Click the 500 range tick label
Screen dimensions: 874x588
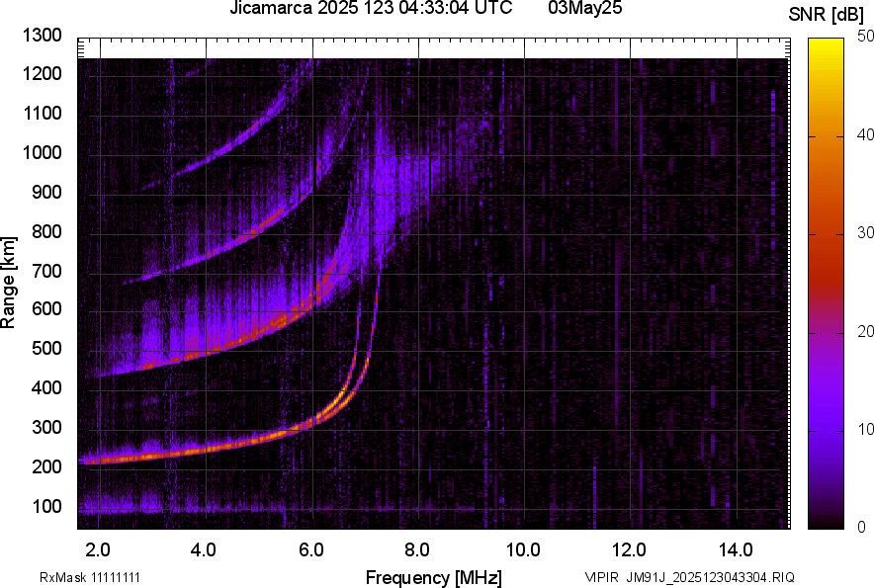[x=46, y=348]
